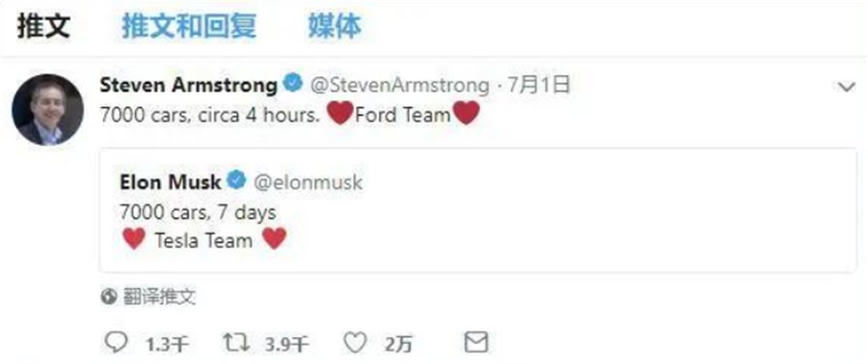This screenshot has width=868, height=364.
Task: Expand the tweet options chevron
Action: click(x=847, y=88)
